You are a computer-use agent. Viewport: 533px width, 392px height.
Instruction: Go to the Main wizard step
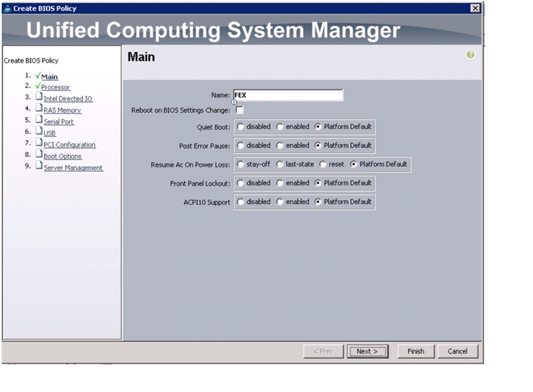50,77
